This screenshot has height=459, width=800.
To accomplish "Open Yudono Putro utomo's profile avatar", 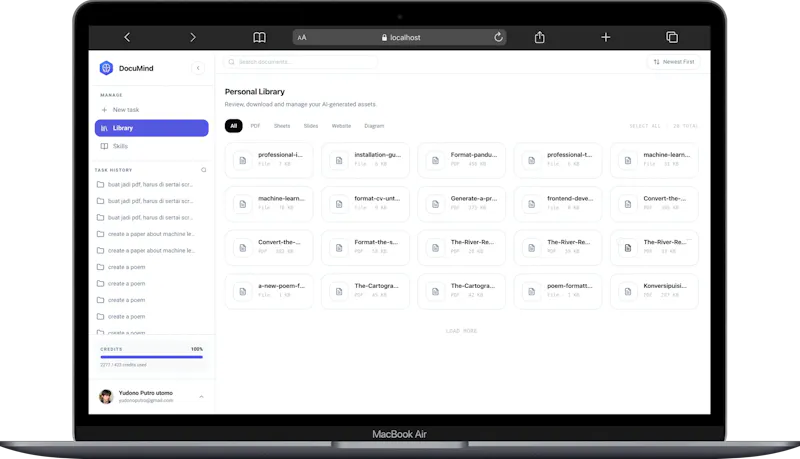I will pos(106,396).
